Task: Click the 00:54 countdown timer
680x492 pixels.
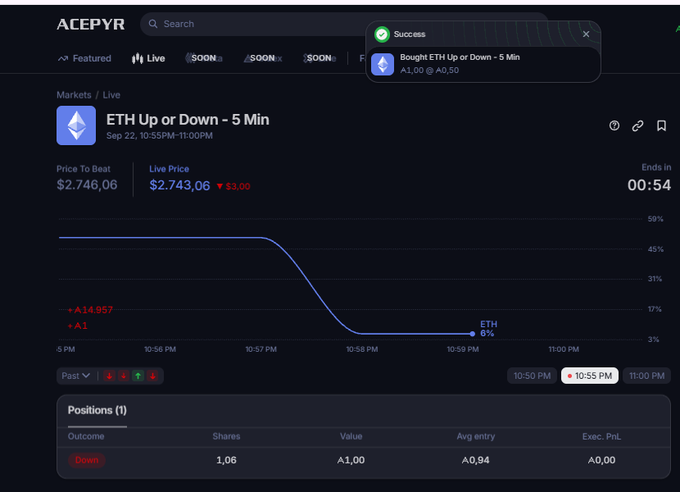Action: [x=649, y=185]
